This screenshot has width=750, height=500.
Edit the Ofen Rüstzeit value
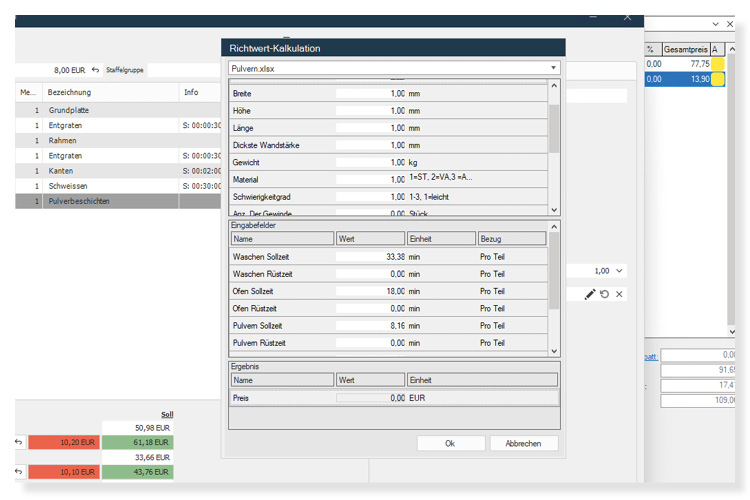[371, 309]
